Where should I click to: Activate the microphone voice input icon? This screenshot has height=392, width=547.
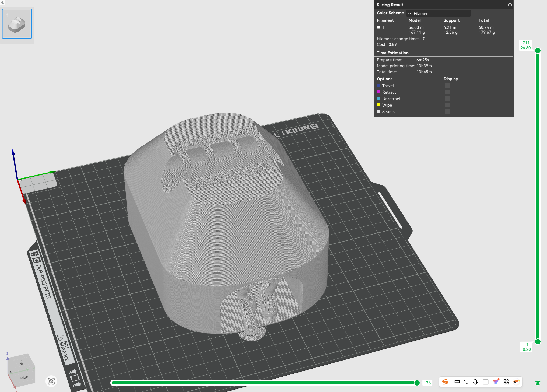[x=475, y=382]
